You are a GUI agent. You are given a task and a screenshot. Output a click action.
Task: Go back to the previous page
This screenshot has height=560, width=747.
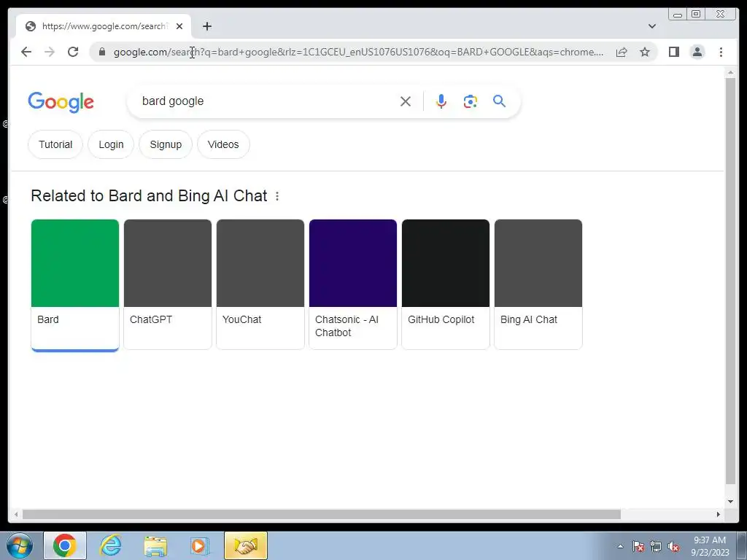[x=26, y=52]
